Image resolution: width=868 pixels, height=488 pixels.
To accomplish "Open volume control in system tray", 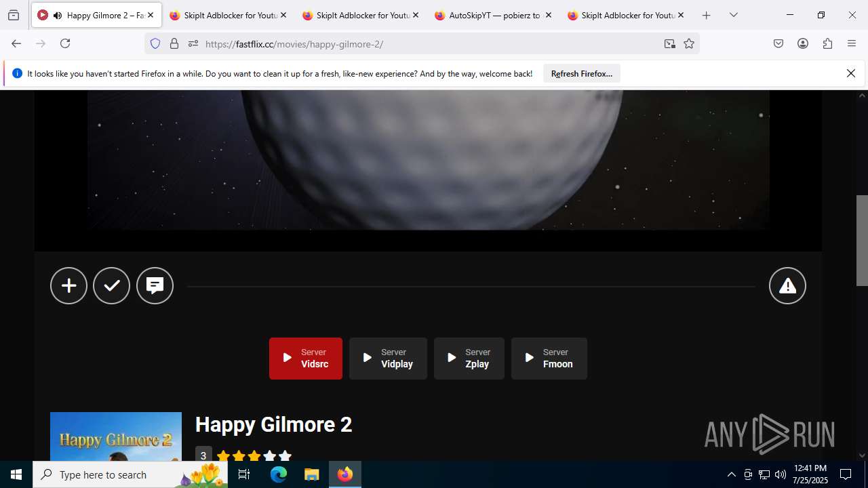I will coord(781,474).
